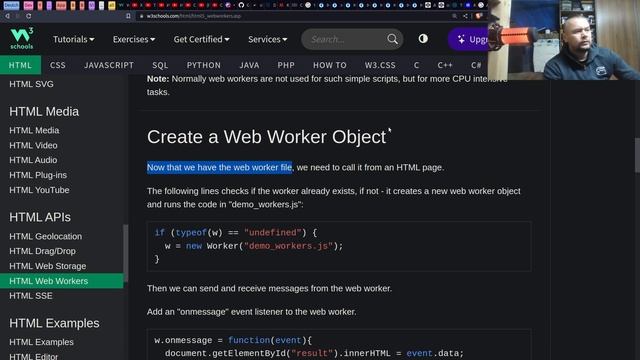Click the "undefined" string in code

pyautogui.click(x=273, y=233)
